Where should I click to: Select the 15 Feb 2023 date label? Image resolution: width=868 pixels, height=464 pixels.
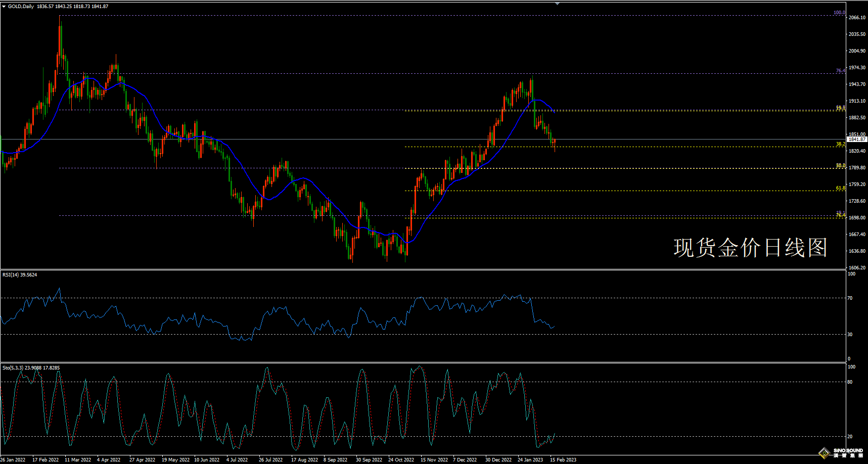click(563, 460)
